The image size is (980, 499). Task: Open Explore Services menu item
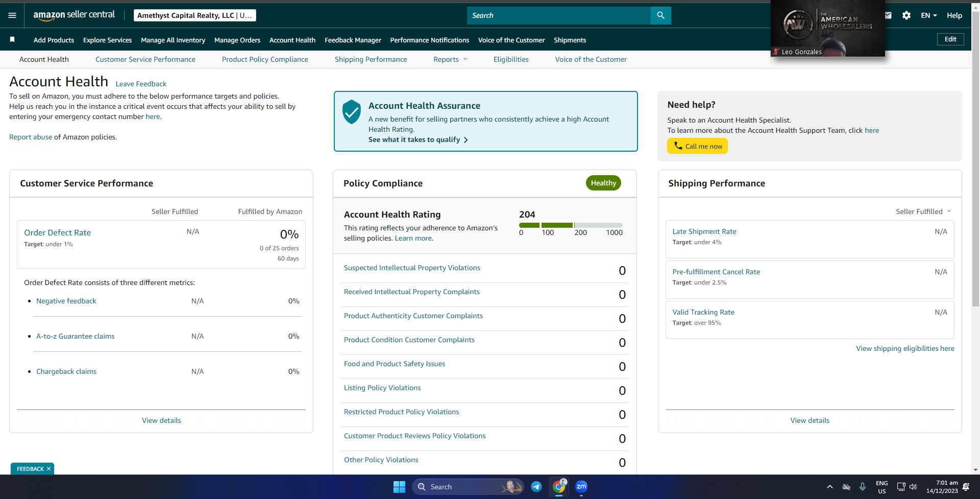click(107, 40)
